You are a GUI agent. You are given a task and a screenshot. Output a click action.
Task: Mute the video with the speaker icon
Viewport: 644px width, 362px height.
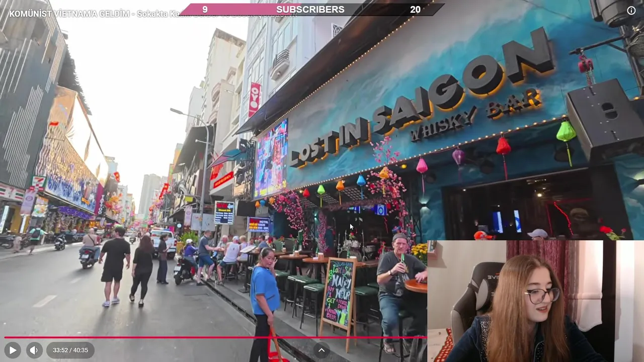(34, 350)
